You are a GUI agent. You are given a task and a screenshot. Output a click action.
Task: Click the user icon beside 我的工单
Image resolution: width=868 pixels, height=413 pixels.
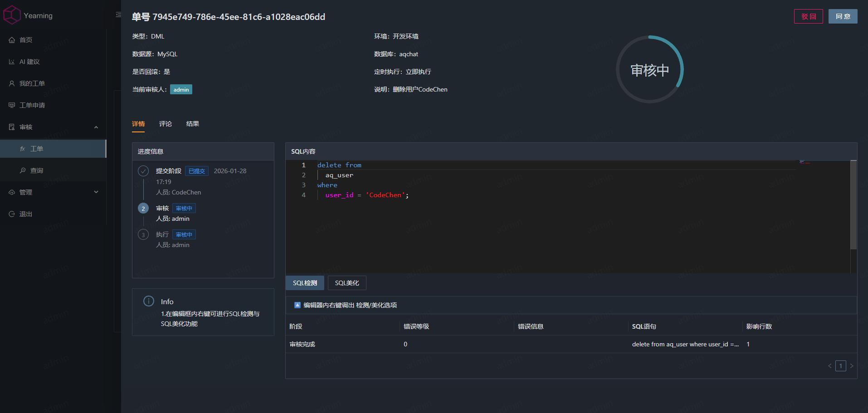coord(12,83)
